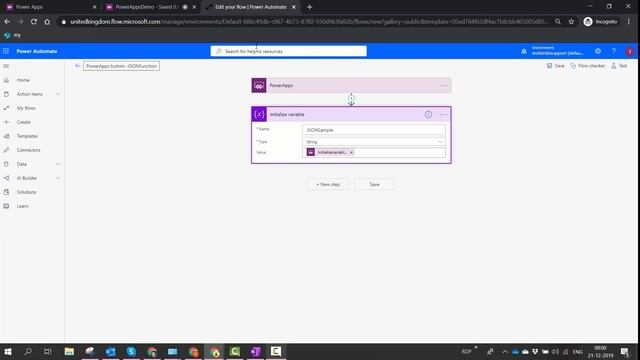This screenshot has width=640, height=360.
Task: Open Chrome menu three dots
Action: pos(629,22)
